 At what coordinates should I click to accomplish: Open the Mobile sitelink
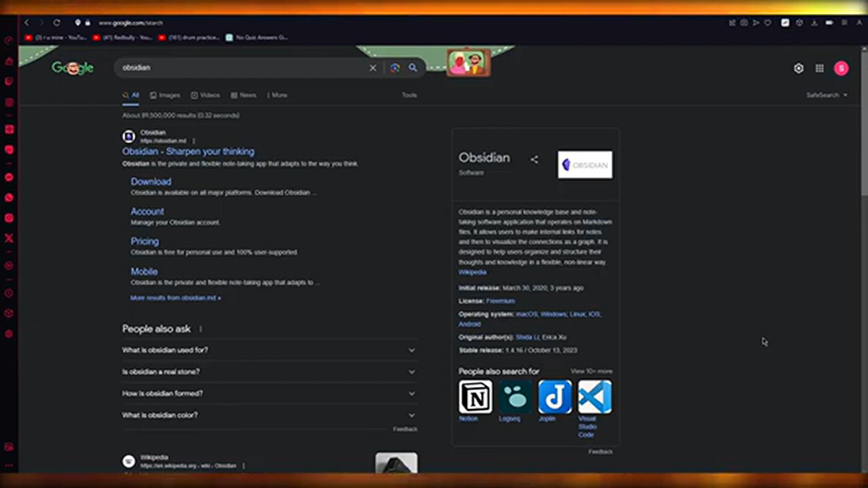tap(144, 272)
